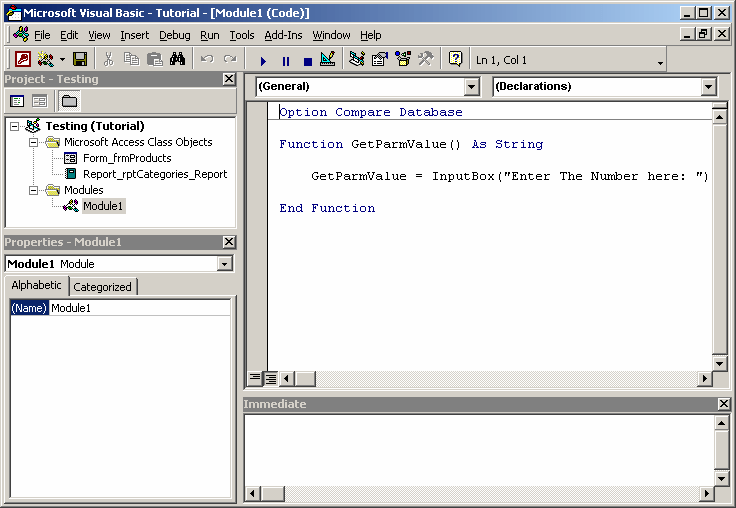Screen dimensions: 736x508
Task: Click the Redo arrow icon
Action: [230, 60]
